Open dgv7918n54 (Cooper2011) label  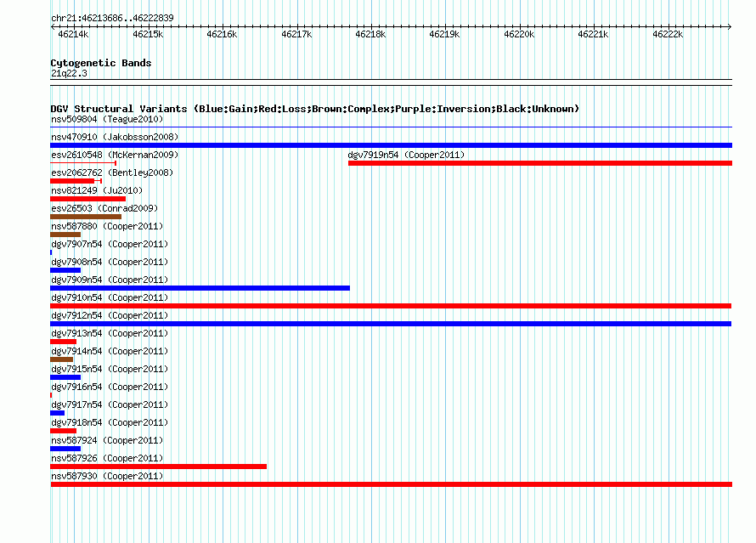(110, 422)
